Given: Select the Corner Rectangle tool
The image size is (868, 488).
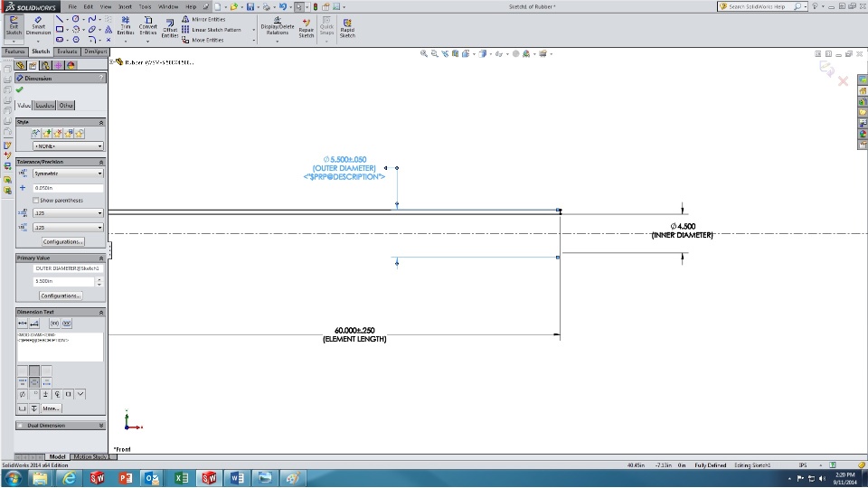Looking at the screenshot, I should point(60,29).
